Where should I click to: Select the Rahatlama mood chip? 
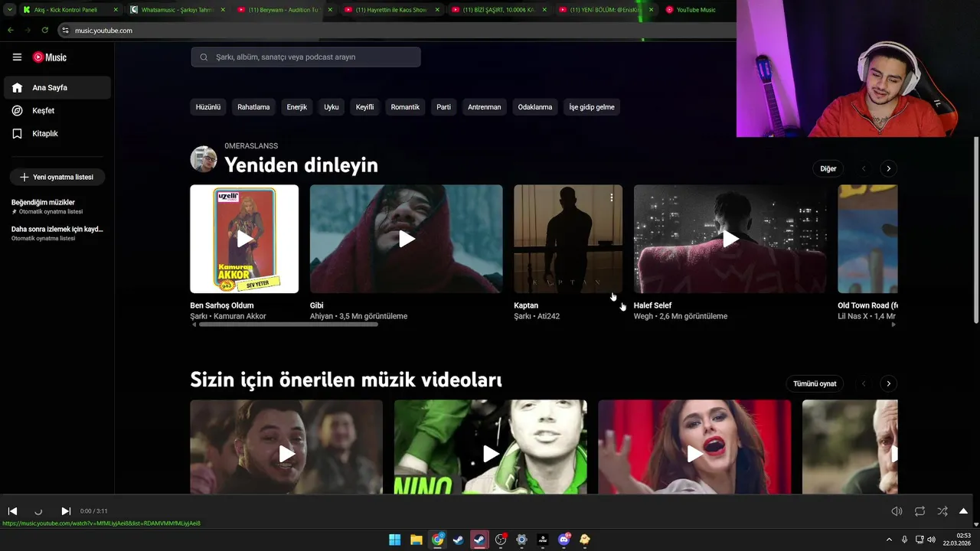click(x=253, y=107)
